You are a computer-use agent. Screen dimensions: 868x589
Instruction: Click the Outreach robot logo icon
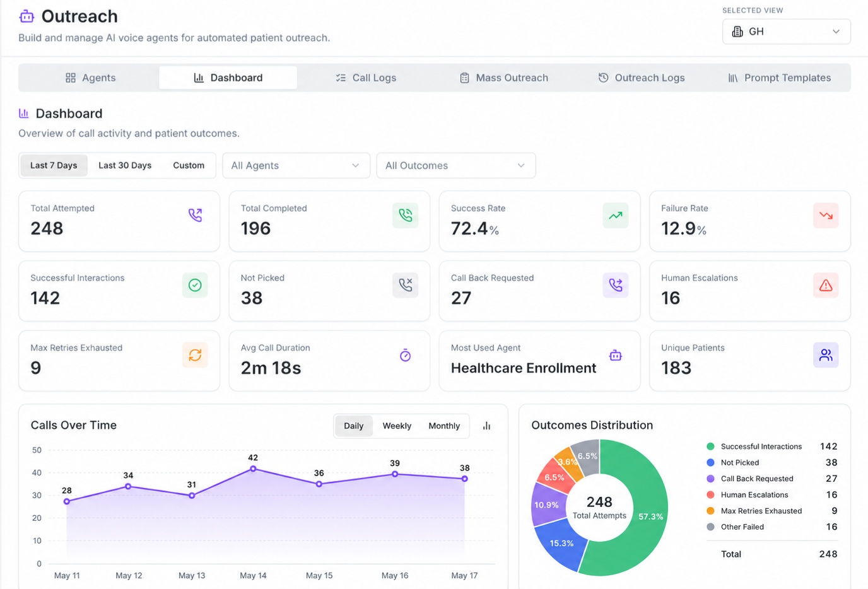coord(26,16)
